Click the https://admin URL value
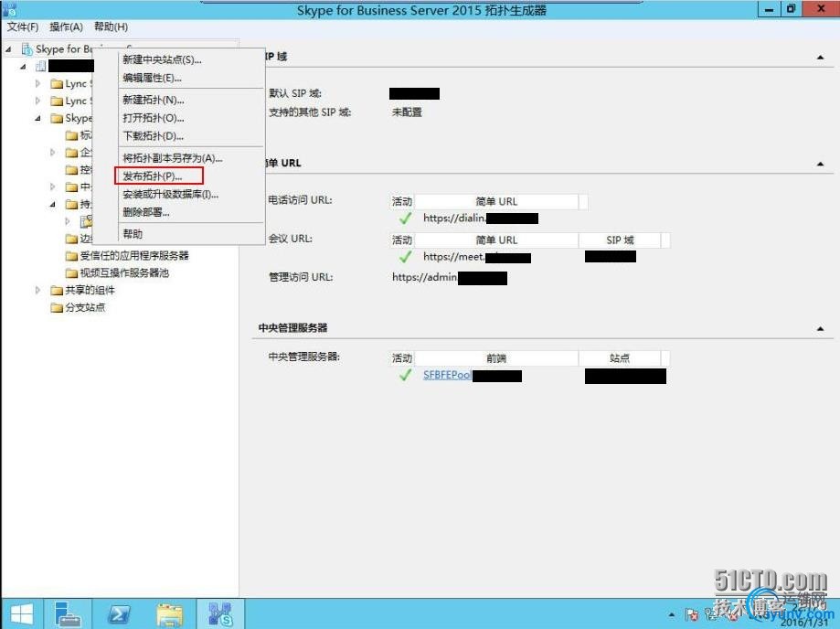 (x=425, y=277)
